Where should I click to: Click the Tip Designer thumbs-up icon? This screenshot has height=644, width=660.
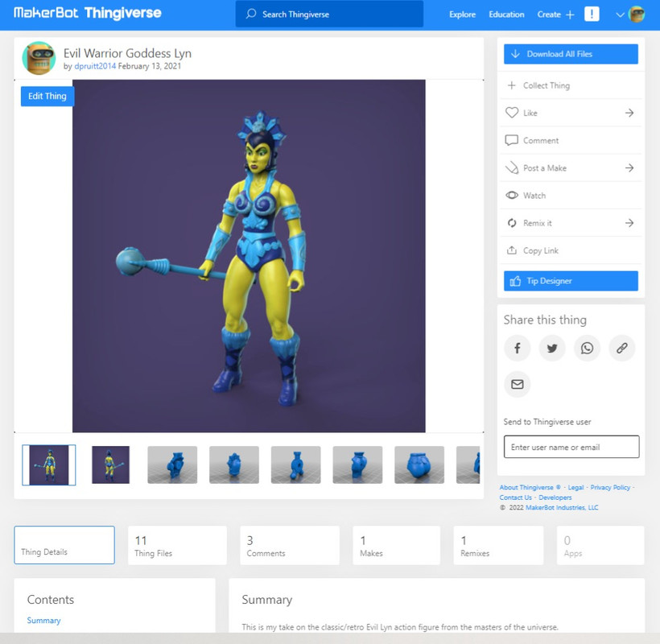(515, 281)
